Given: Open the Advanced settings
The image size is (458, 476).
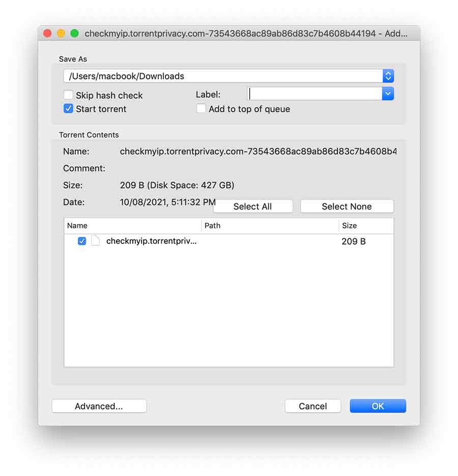Looking at the screenshot, I should point(99,406).
